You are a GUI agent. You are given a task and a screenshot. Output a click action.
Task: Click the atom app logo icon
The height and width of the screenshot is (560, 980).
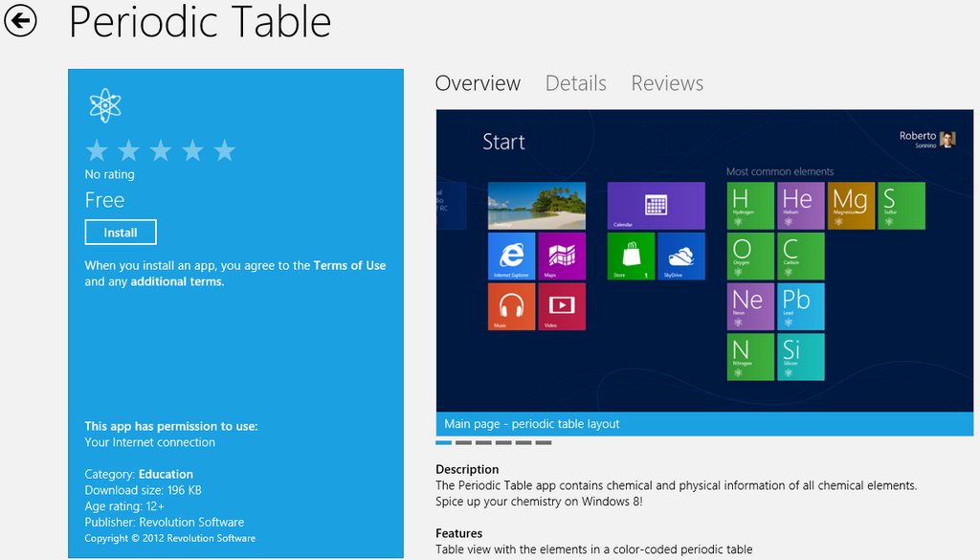[x=104, y=105]
